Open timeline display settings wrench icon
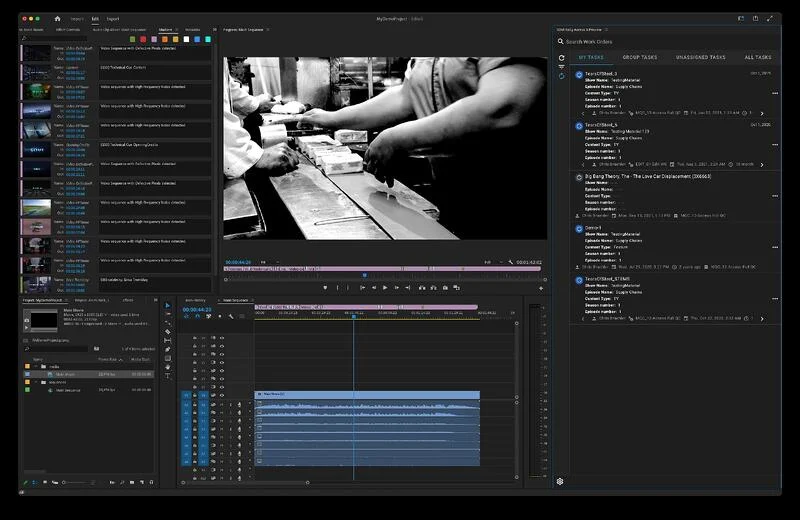The height and width of the screenshot is (520, 800). pyautogui.click(x=231, y=316)
